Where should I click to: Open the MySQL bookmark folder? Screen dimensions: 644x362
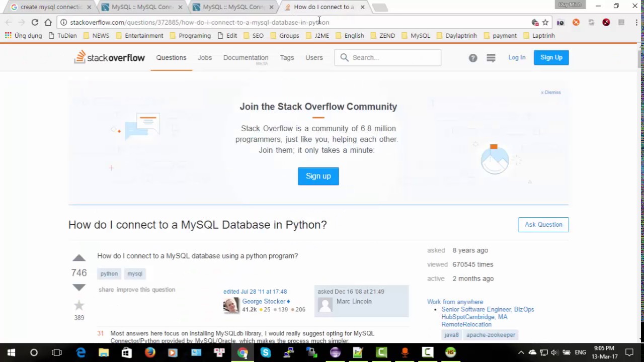tap(415, 36)
